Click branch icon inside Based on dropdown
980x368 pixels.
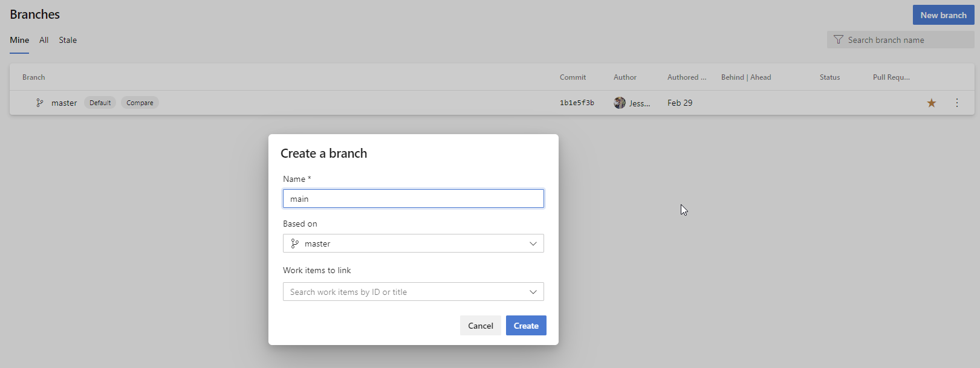pos(295,244)
